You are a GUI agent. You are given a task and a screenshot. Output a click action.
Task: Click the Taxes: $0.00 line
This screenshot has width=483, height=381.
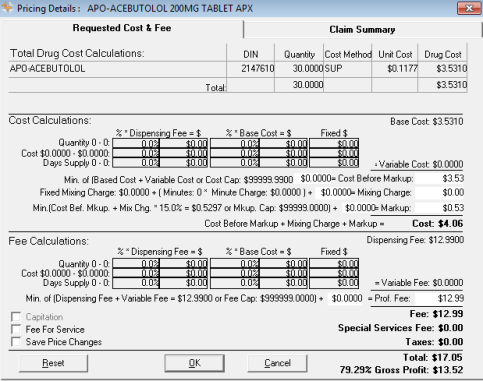[x=434, y=342]
